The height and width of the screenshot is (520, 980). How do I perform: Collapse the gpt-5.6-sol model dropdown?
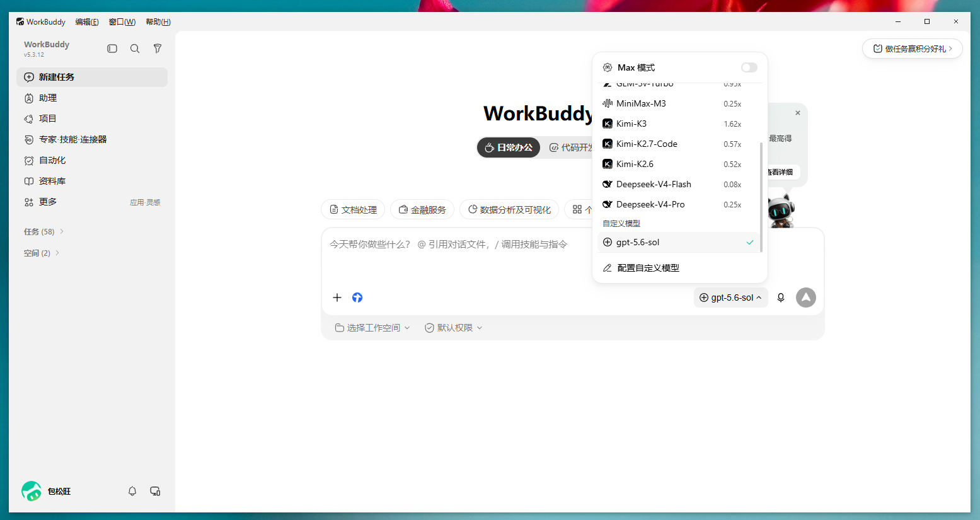coord(731,298)
